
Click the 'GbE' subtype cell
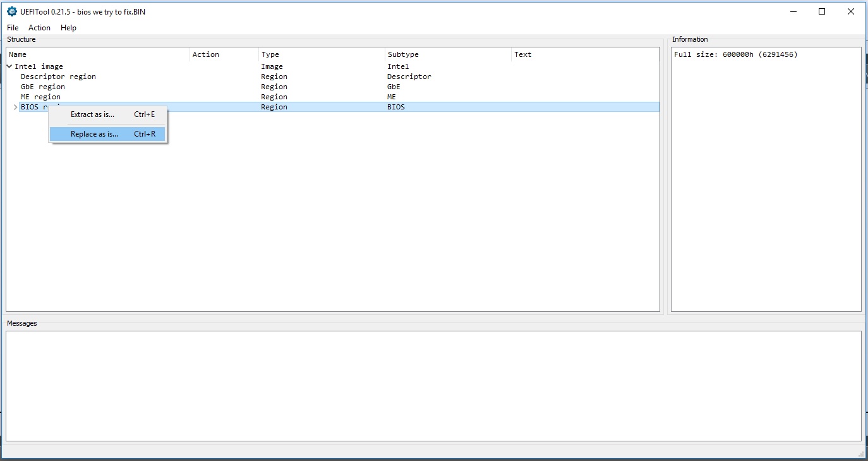(x=394, y=87)
